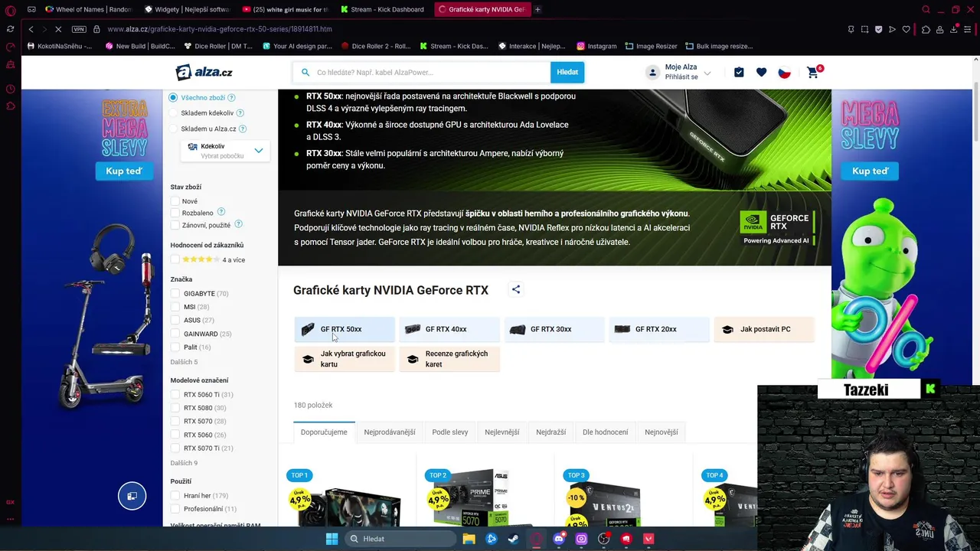Click the left banner Kup teď button
Viewport: 980px width, 551px height.
[124, 171]
